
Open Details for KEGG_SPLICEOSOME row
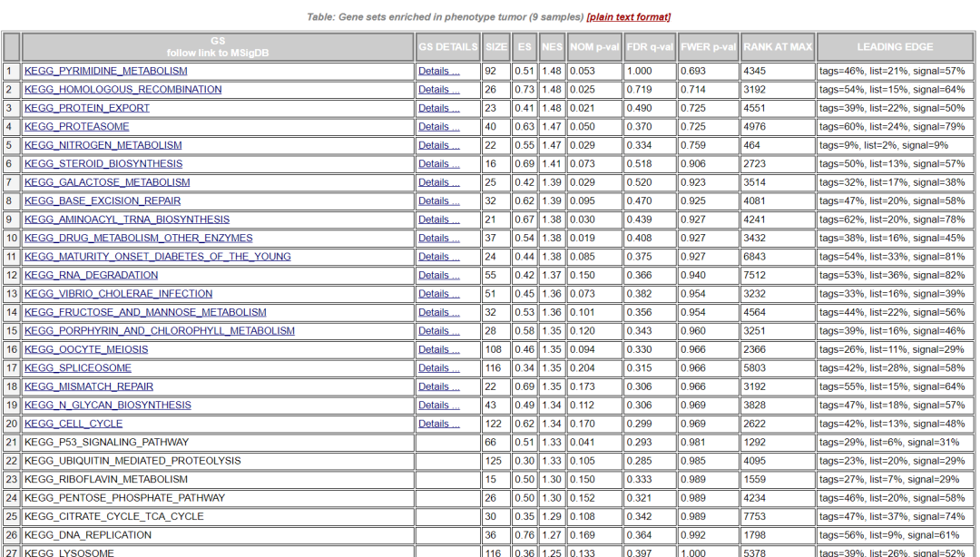pyautogui.click(x=439, y=368)
